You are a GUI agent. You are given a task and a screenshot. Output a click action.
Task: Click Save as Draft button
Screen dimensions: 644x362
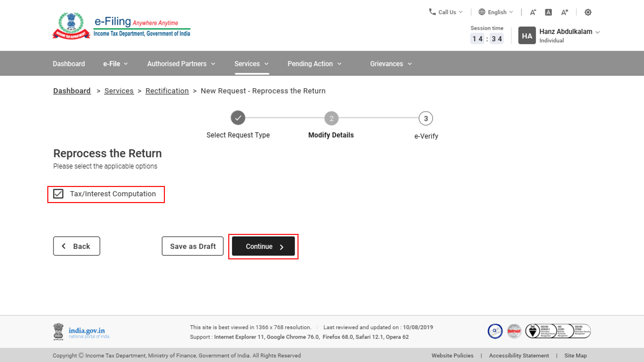[x=193, y=246]
